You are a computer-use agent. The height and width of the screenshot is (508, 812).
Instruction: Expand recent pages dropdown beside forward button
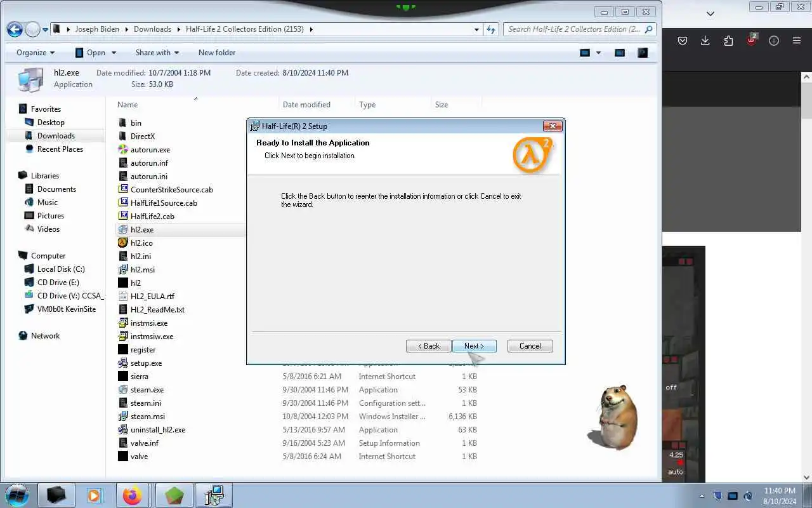pos(45,29)
